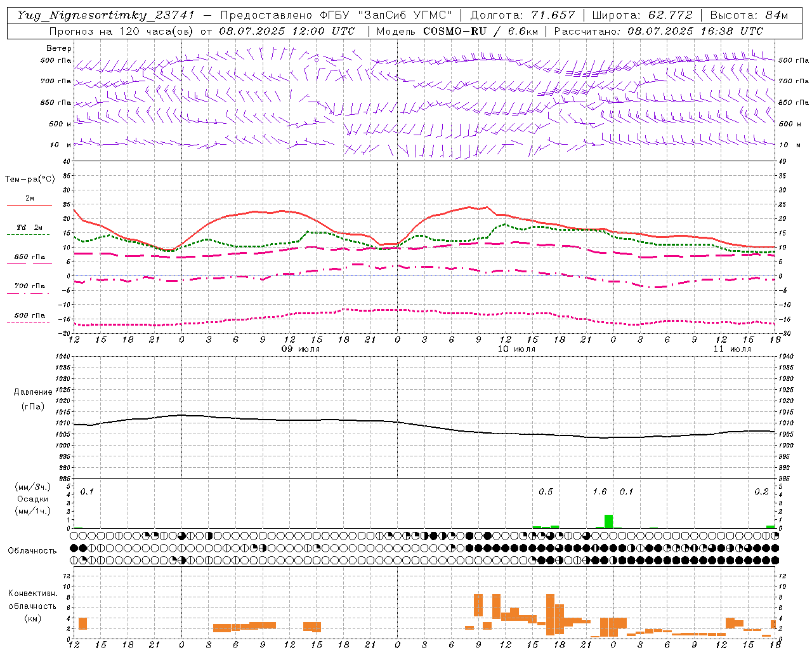812x650 pixels.
Task: Click the Облачность row label
Action: click(32, 550)
